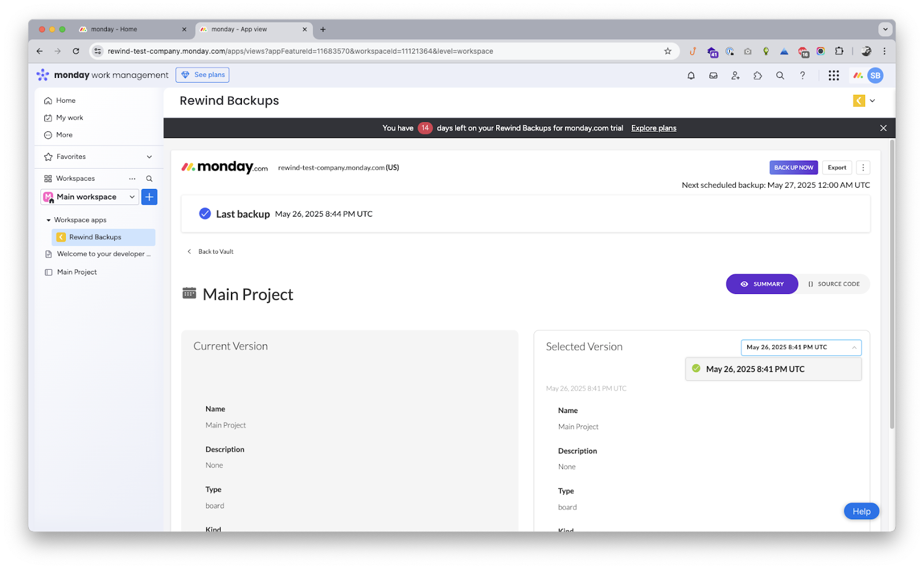The width and height of the screenshot is (924, 569).
Task: Click the Workspaces three-dot options
Action: (132, 178)
